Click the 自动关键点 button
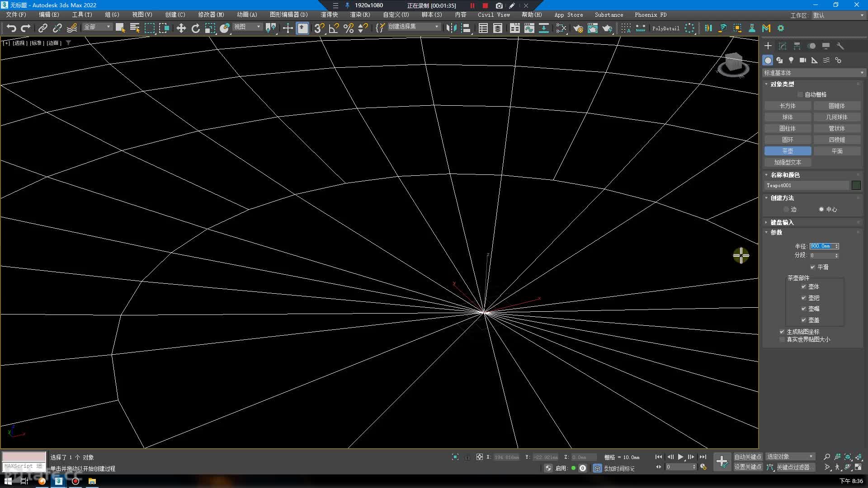Image resolution: width=868 pixels, height=488 pixels. pyautogui.click(x=748, y=457)
